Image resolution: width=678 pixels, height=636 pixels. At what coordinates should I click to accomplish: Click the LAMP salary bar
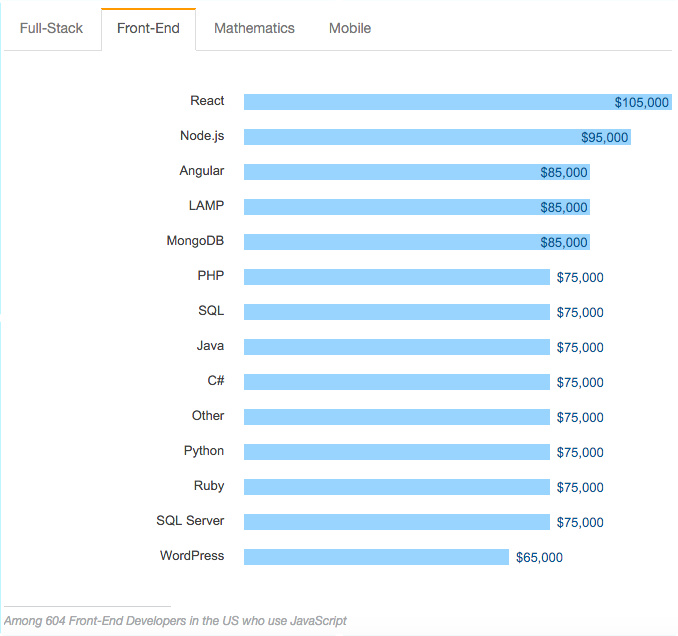point(417,207)
